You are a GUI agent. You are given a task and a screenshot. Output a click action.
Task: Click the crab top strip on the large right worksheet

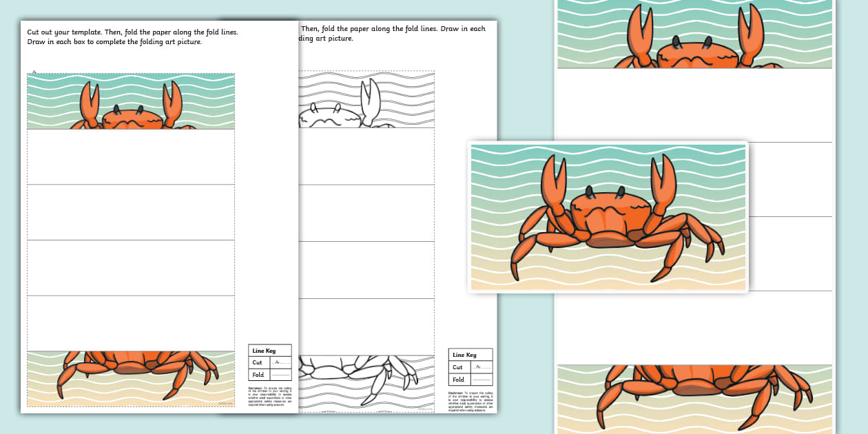tap(694, 34)
